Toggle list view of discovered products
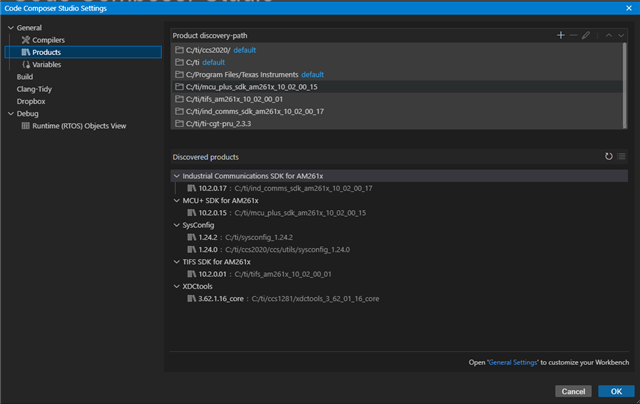This screenshot has height=404, width=640. (x=621, y=156)
